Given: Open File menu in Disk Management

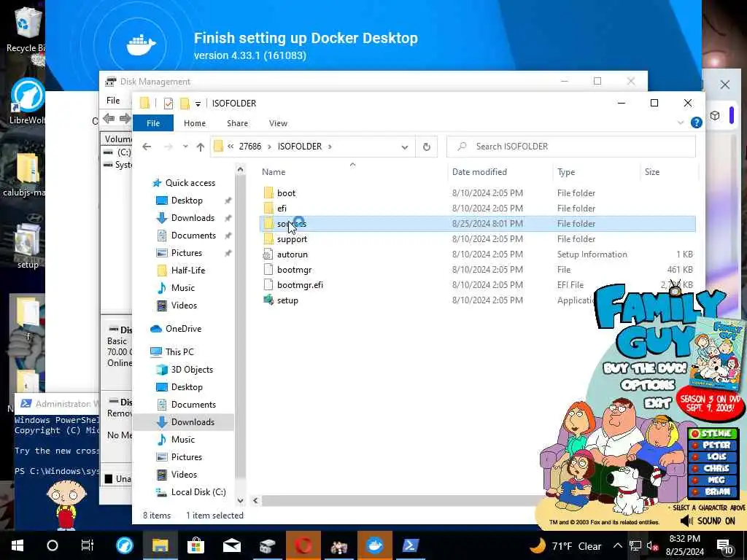Looking at the screenshot, I should click(113, 101).
